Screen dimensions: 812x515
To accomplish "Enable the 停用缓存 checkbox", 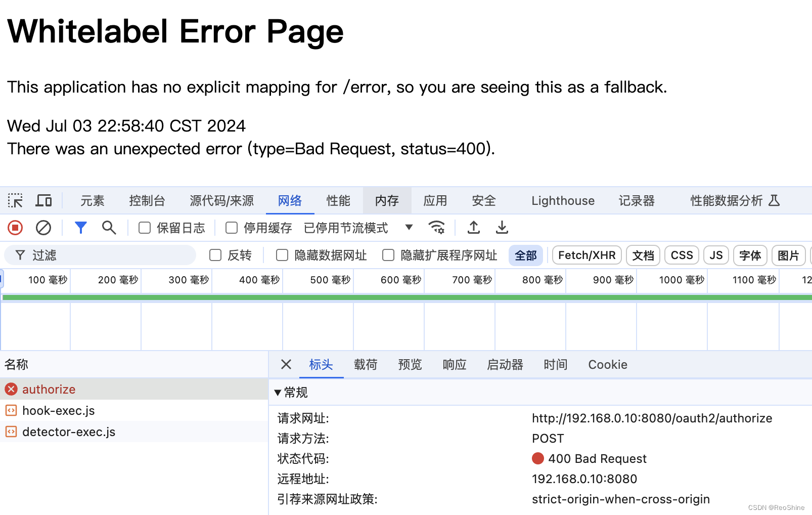I will 232,228.
